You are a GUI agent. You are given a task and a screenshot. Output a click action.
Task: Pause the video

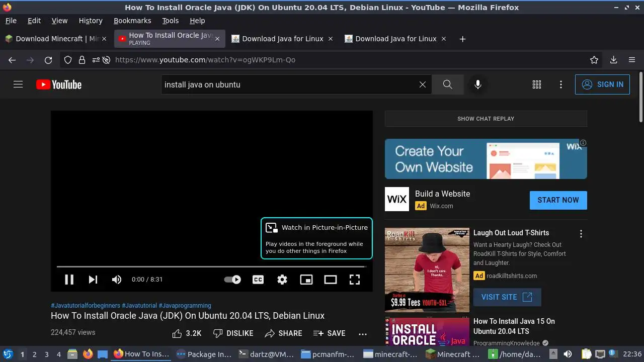[69, 280]
